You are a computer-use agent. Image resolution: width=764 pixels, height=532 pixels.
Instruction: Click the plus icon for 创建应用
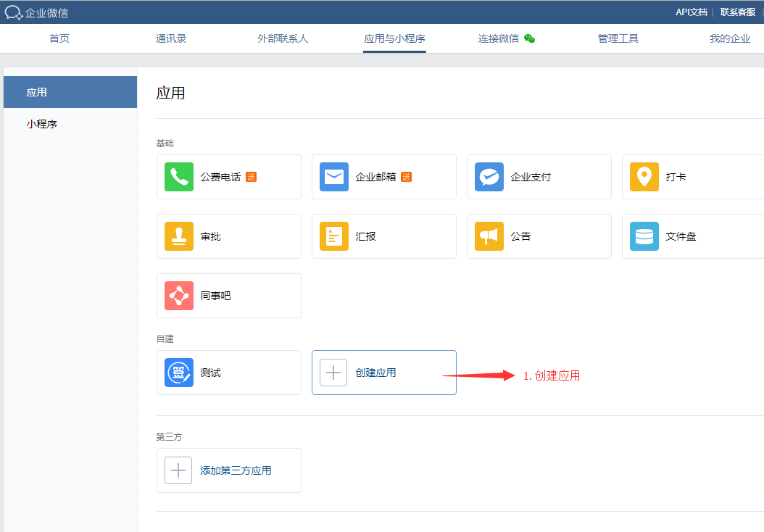333,373
